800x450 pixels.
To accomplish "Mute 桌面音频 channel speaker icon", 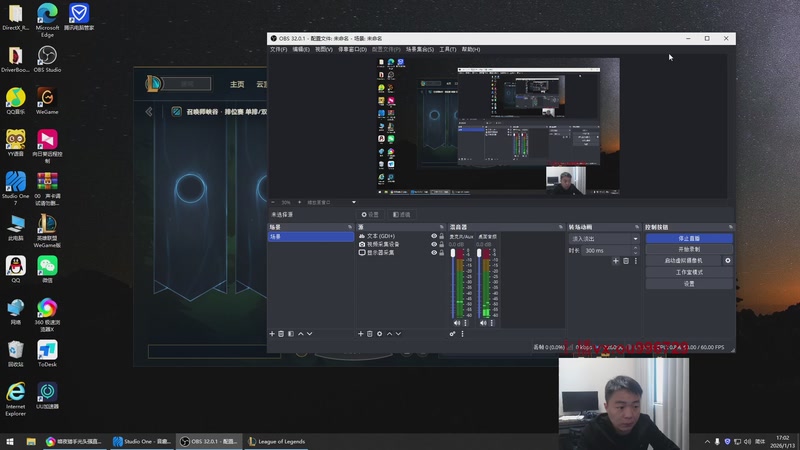I will 483,323.
